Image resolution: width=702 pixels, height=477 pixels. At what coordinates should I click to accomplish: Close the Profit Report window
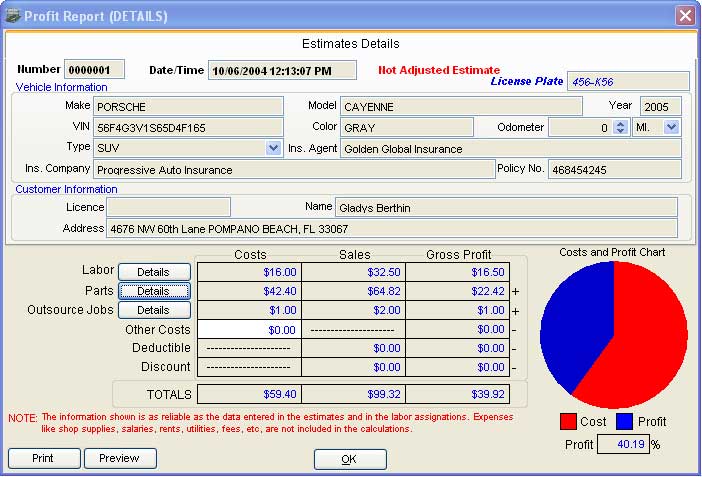click(x=685, y=16)
